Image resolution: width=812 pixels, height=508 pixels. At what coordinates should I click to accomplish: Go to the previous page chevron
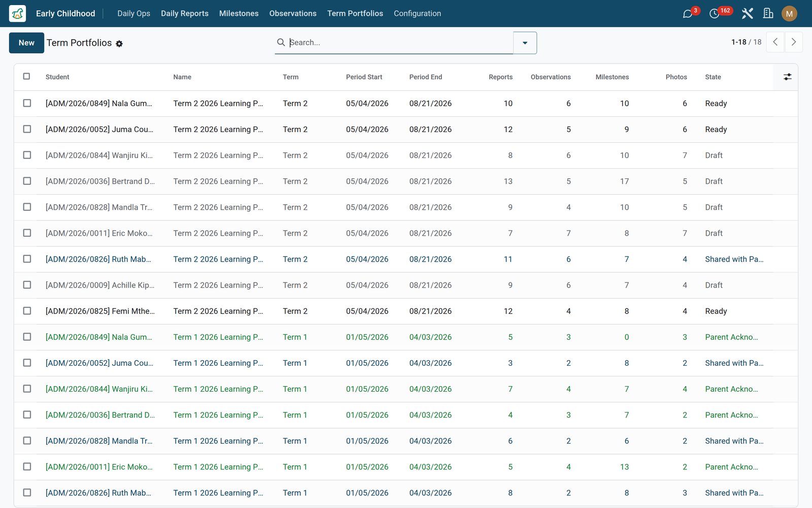775,42
